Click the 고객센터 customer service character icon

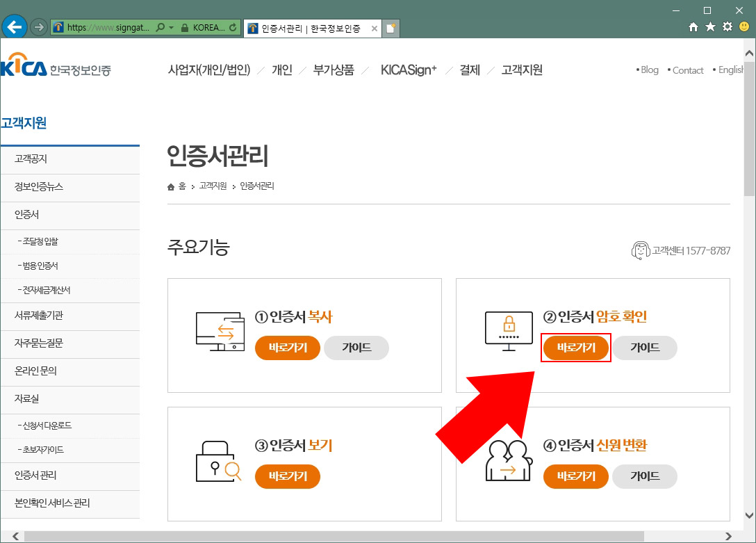pyautogui.click(x=640, y=252)
